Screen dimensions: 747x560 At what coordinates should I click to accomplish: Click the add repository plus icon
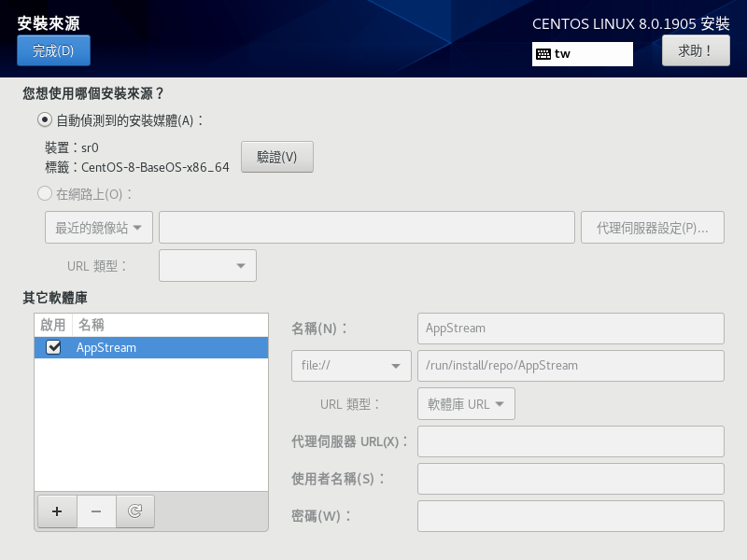pyautogui.click(x=57, y=511)
